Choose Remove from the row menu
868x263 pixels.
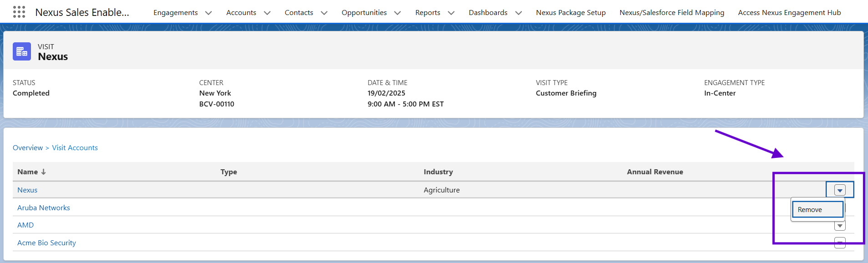point(818,210)
